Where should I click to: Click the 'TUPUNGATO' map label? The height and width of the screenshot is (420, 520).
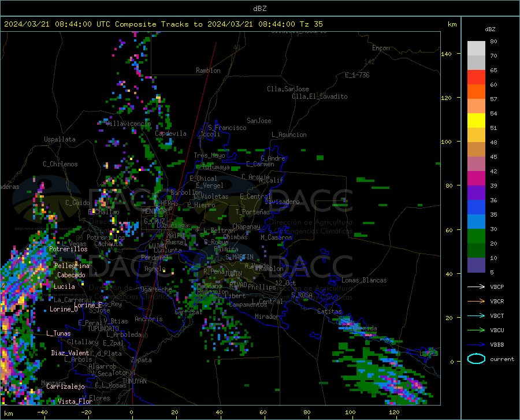point(103,329)
